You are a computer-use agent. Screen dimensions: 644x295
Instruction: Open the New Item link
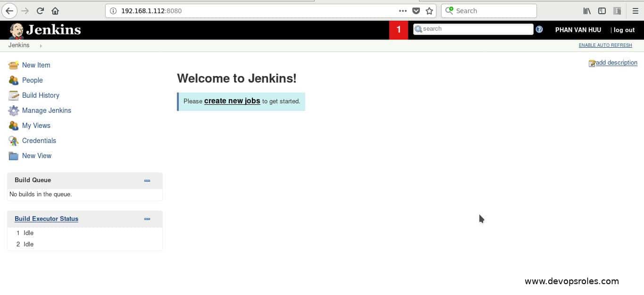tap(36, 65)
